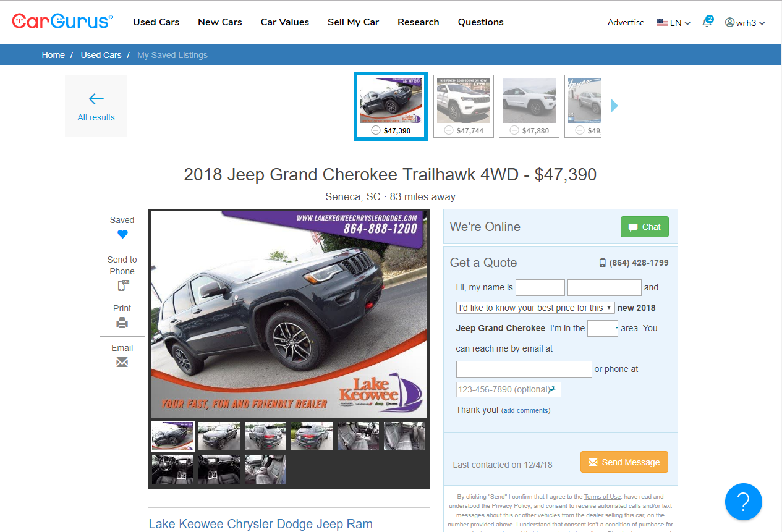
Task: Click the Send to Phone icon
Action: point(122,285)
